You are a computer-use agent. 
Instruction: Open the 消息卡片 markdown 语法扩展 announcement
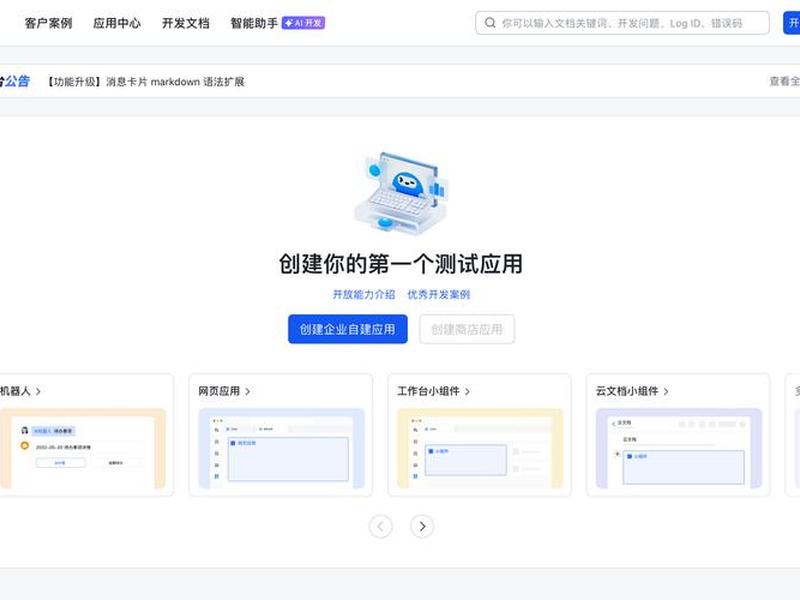point(146,82)
